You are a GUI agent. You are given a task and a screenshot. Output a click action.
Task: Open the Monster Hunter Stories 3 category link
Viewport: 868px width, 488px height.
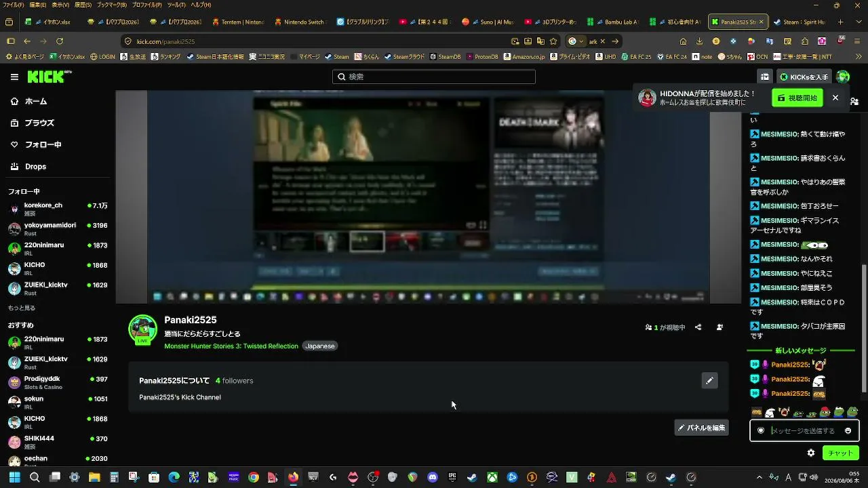click(x=231, y=346)
